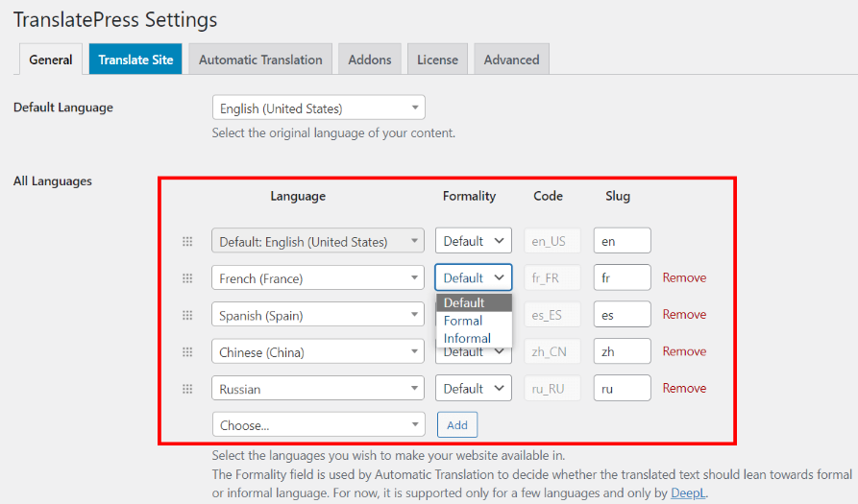Viewport: 858px width, 504px height.
Task: Click the TranslatePress Settings heading
Action: pos(115,19)
